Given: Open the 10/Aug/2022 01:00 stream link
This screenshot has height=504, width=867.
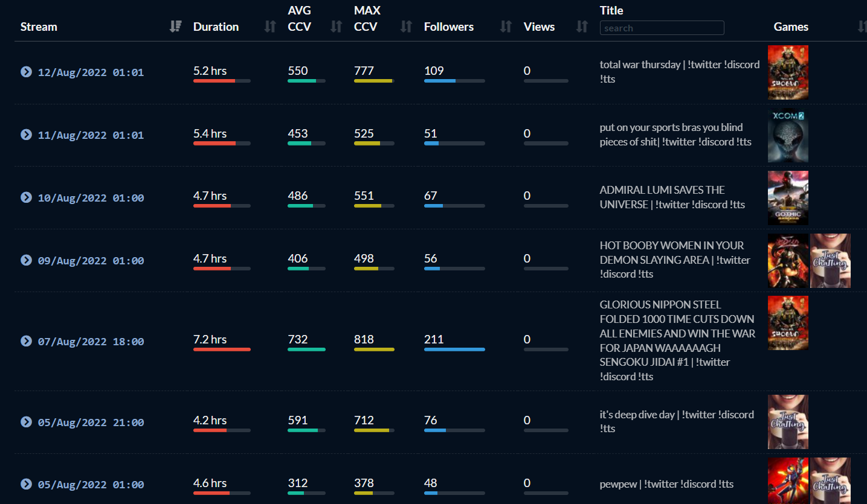Looking at the screenshot, I should 91,198.
